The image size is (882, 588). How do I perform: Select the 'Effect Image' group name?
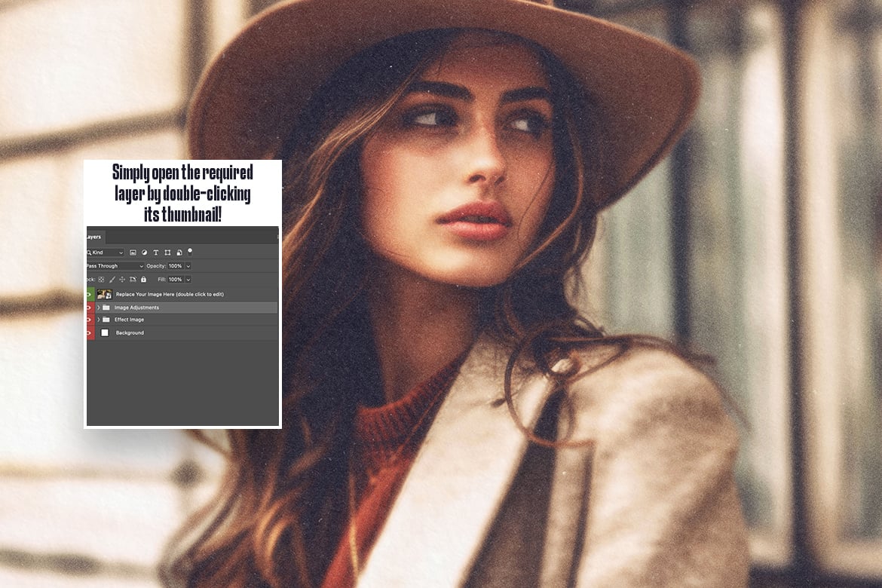coord(130,320)
